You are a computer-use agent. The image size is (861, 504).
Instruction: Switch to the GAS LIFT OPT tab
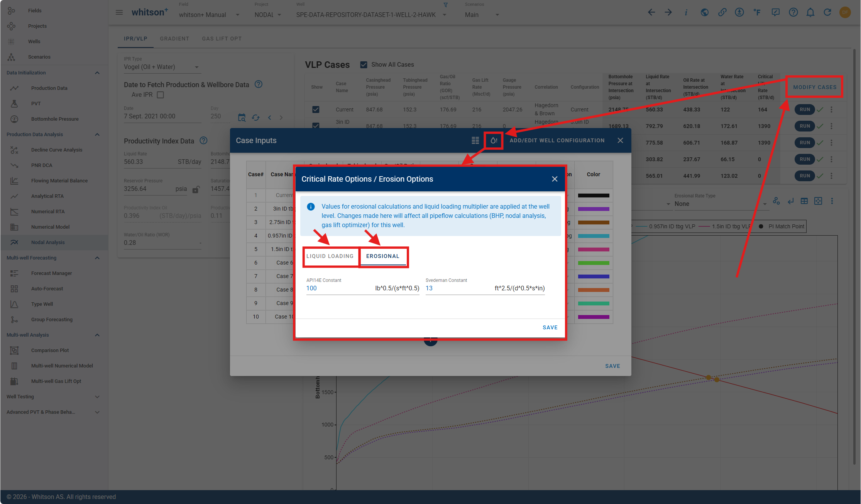(x=222, y=39)
